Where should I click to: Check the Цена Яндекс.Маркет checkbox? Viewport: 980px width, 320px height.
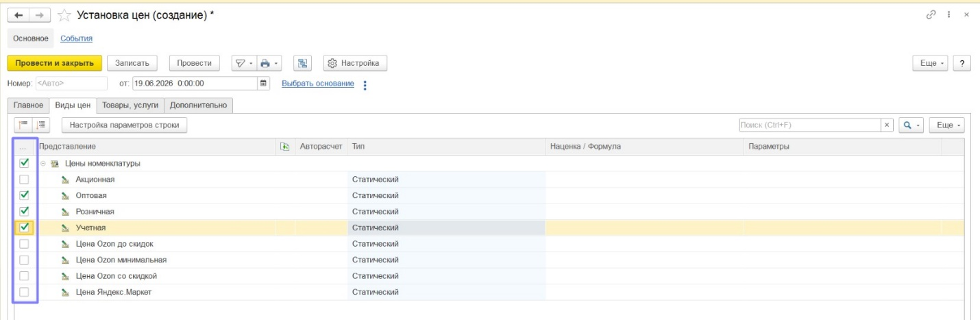click(x=24, y=292)
